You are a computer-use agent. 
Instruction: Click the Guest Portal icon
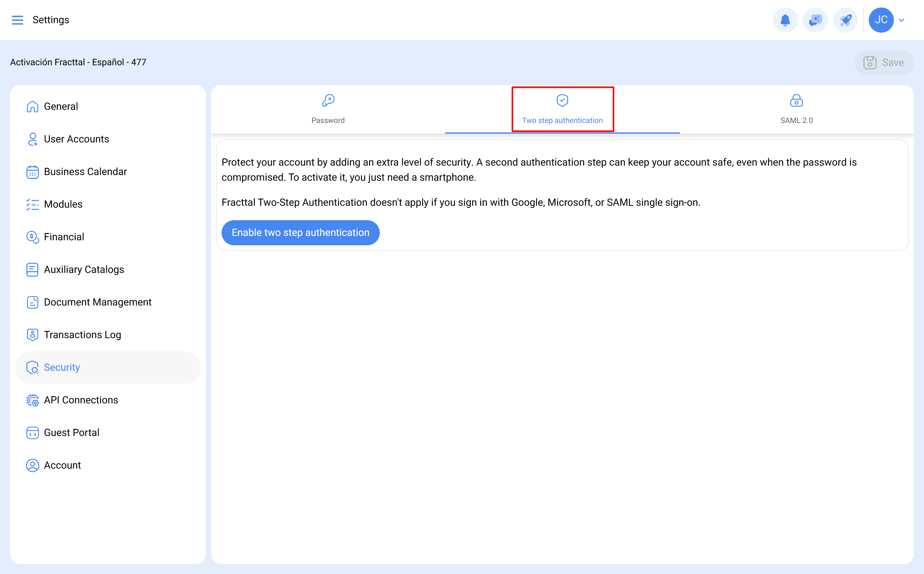click(32, 433)
